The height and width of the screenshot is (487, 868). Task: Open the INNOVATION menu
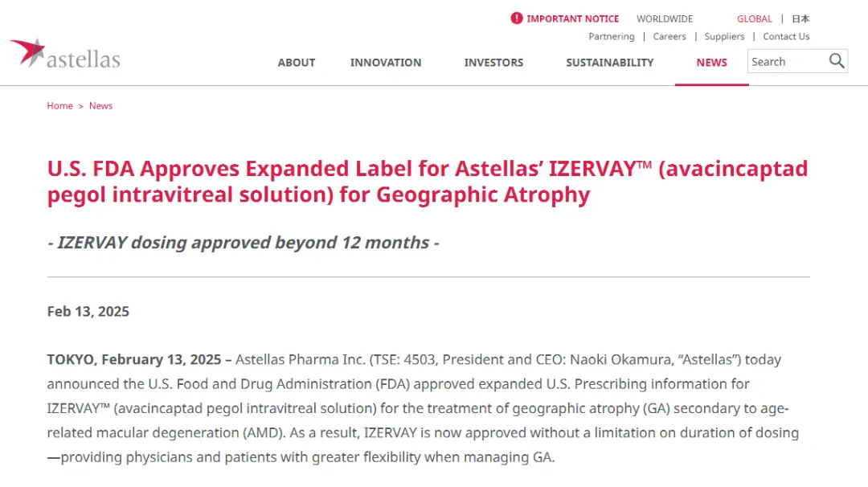(x=386, y=63)
